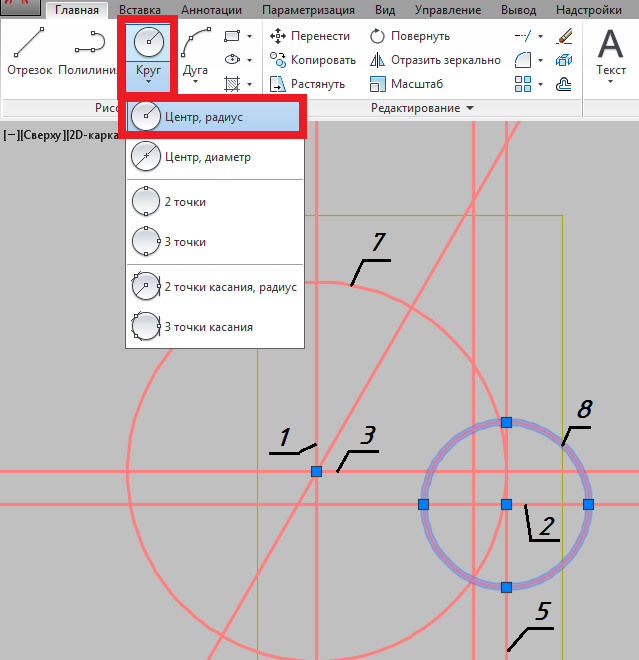Screen dimensions: 639x660
Task: Activate the Растянуть (stretch) tool
Action: pos(309,84)
